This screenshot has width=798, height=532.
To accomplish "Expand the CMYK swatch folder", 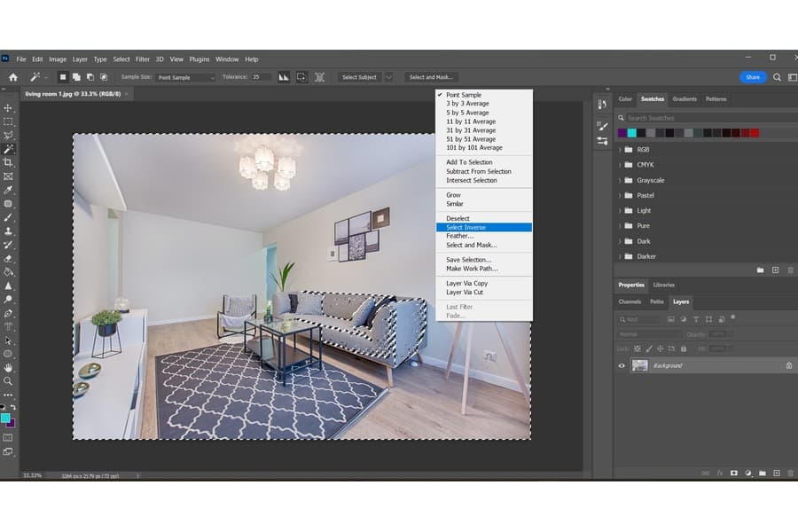I will pos(620,165).
